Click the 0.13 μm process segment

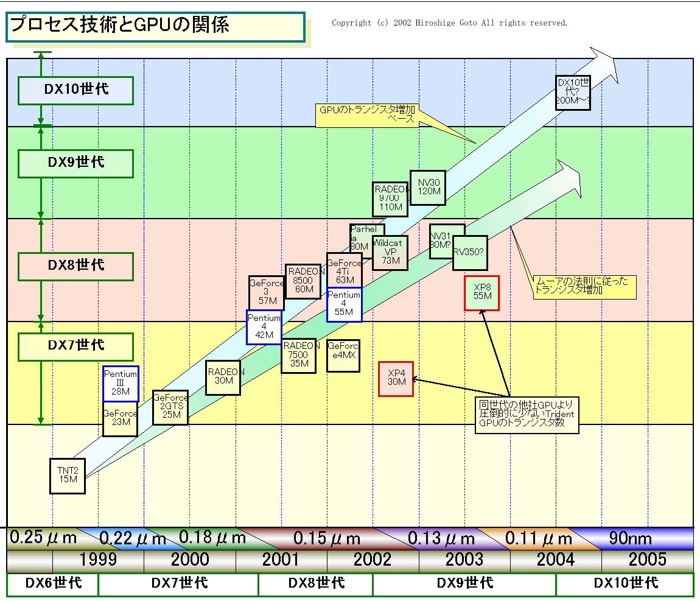pyautogui.click(x=441, y=538)
